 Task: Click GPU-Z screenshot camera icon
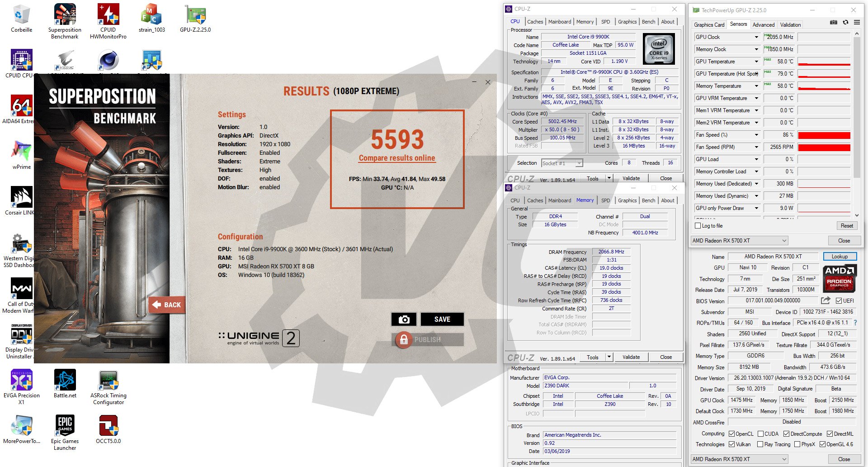(x=833, y=22)
